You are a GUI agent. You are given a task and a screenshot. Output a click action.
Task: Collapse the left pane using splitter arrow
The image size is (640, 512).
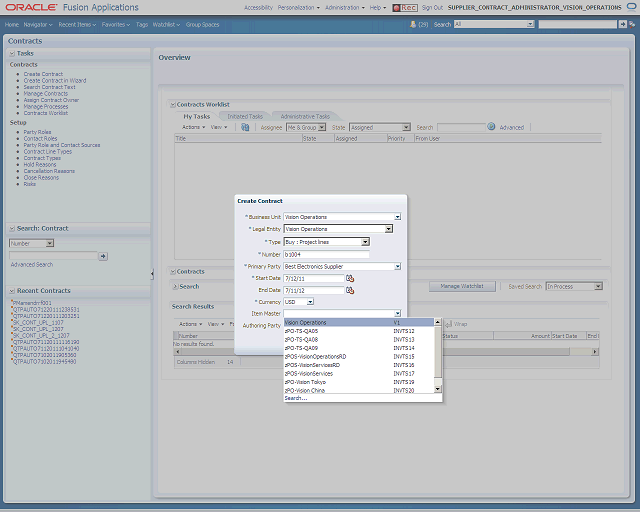point(152,274)
